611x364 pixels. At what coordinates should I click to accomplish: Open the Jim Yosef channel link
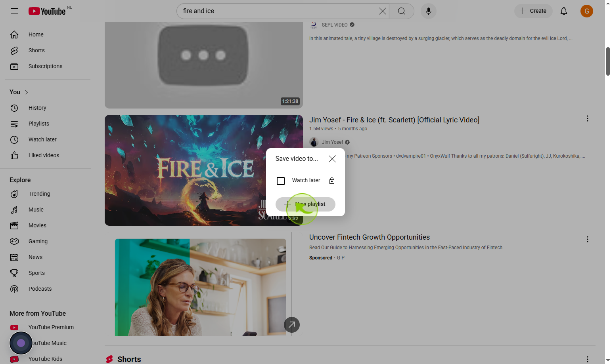point(332,142)
